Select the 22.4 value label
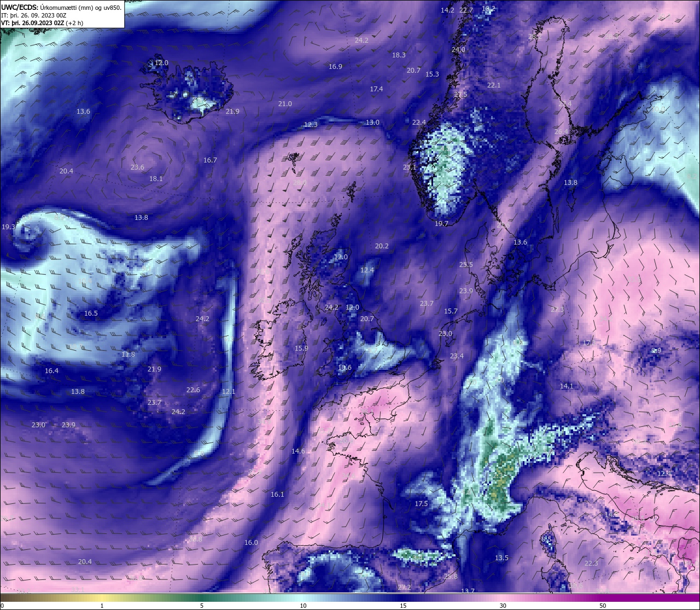The image size is (700, 610). point(419,123)
